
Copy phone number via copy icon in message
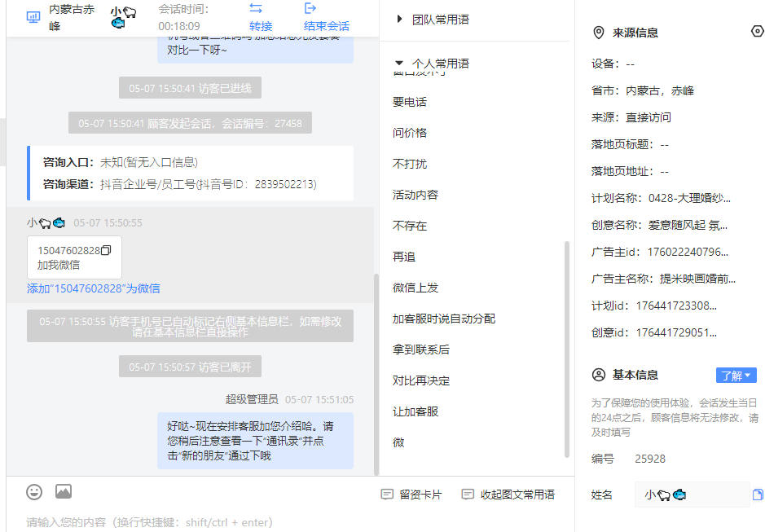[106, 250]
